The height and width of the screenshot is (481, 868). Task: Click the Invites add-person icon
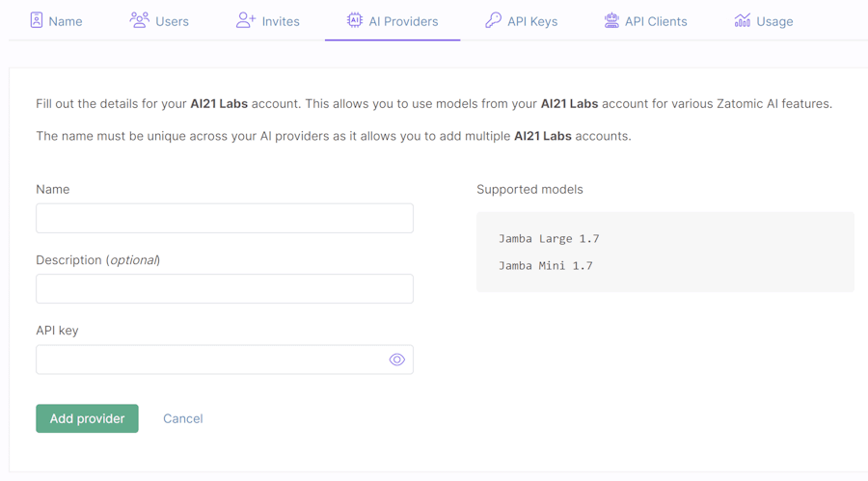(246, 20)
